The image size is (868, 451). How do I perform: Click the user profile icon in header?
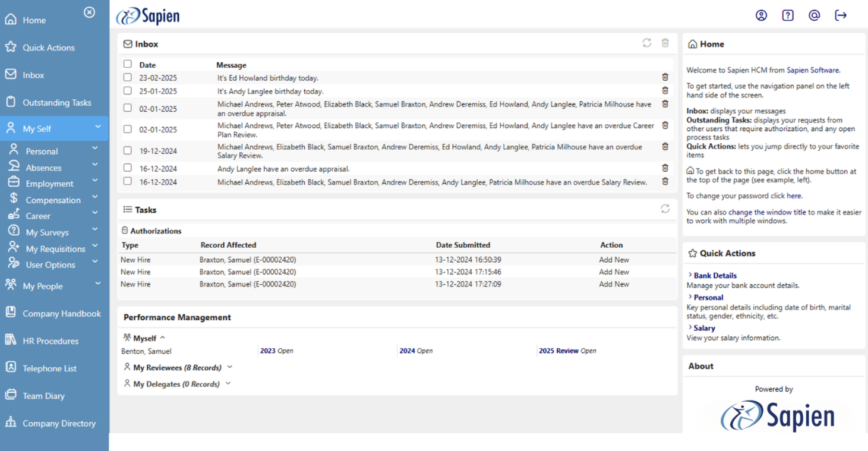pyautogui.click(x=761, y=15)
